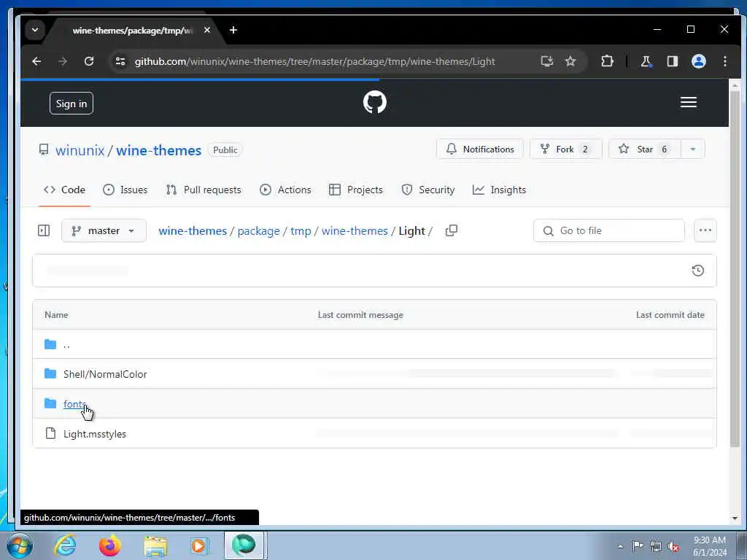The height and width of the screenshot is (560, 747).
Task: Launch Internet Explorer from the taskbar
Action: 65,545
